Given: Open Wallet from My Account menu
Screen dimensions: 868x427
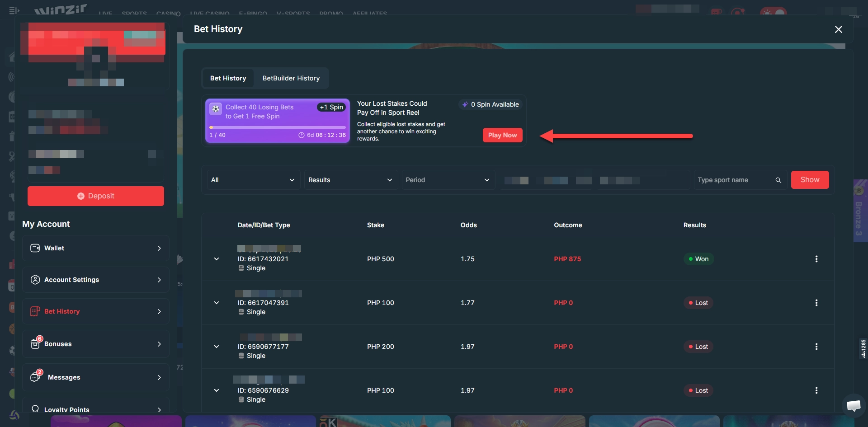Looking at the screenshot, I should click(x=96, y=248).
